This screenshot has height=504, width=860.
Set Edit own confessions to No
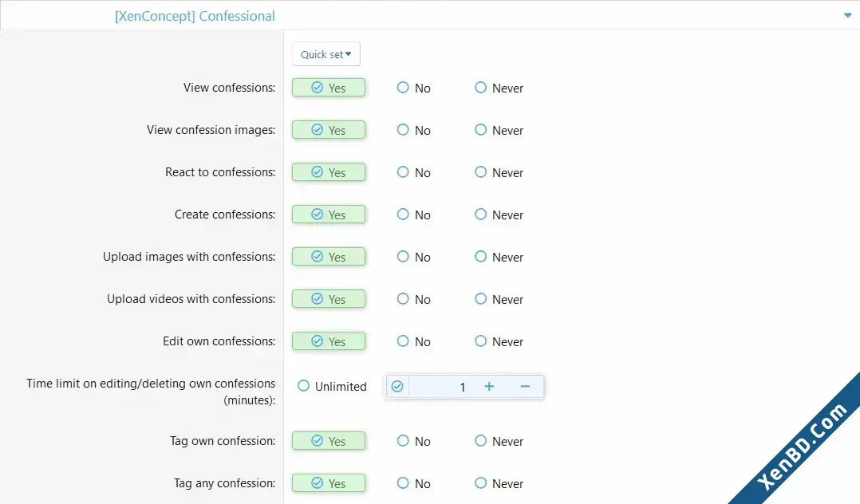[413, 341]
